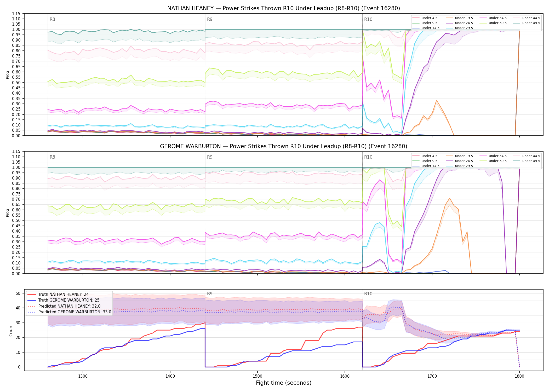Select 'under 49.5' in the Heaney chart legend
Viewport: 549px width, 392px height.
coord(531,23)
